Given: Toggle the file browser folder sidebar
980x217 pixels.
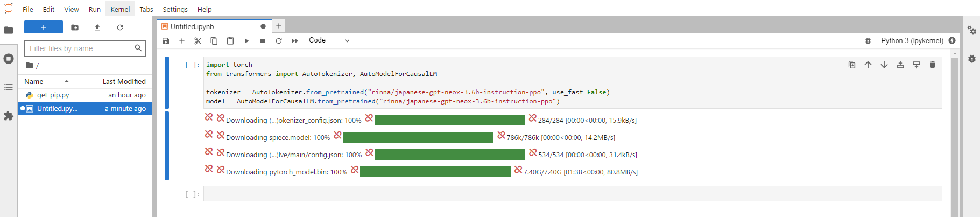Looking at the screenshot, I should click(x=9, y=30).
